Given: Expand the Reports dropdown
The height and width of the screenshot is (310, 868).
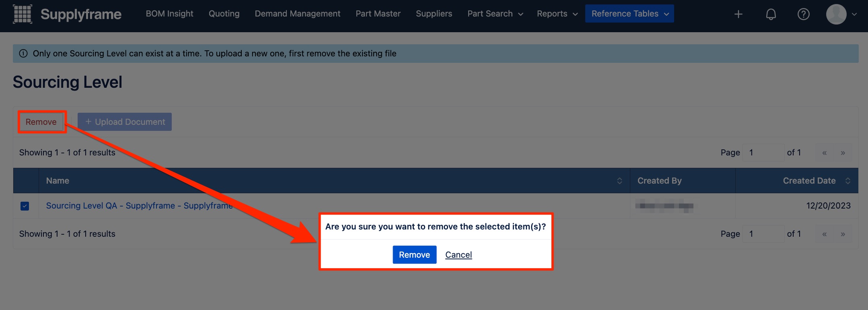Looking at the screenshot, I should click(557, 14).
